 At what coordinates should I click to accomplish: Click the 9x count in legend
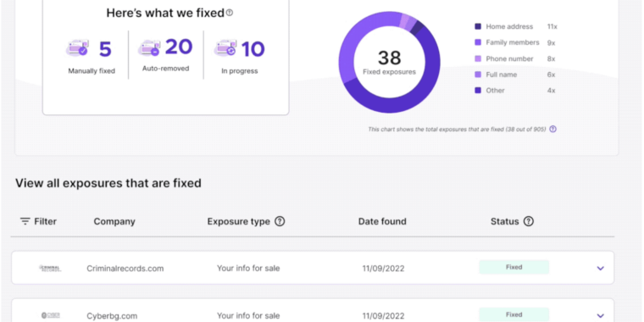pyautogui.click(x=551, y=42)
